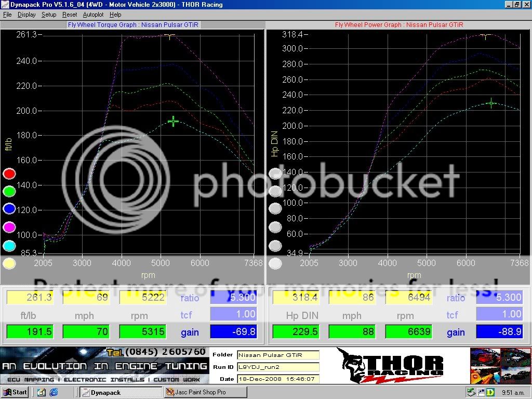Click grey run circle beside 60.0 on power graph
This screenshot has height=399, width=532.
click(x=275, y=246)
